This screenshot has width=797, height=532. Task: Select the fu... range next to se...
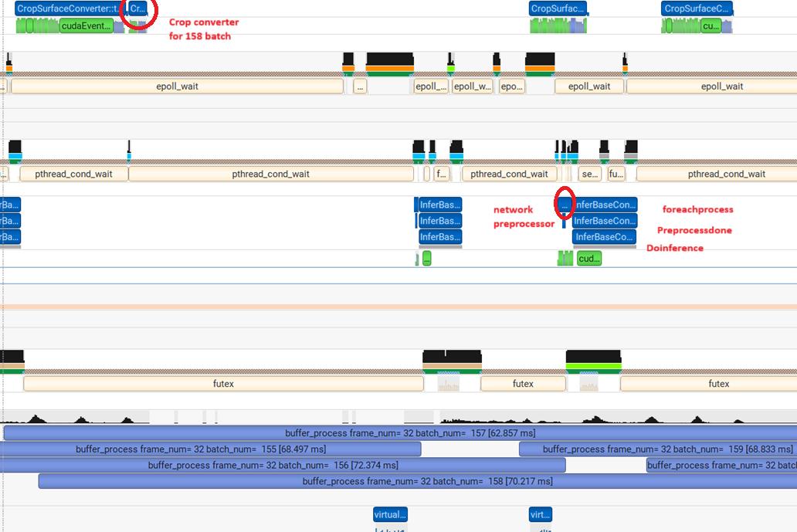[x=616, y=174]
